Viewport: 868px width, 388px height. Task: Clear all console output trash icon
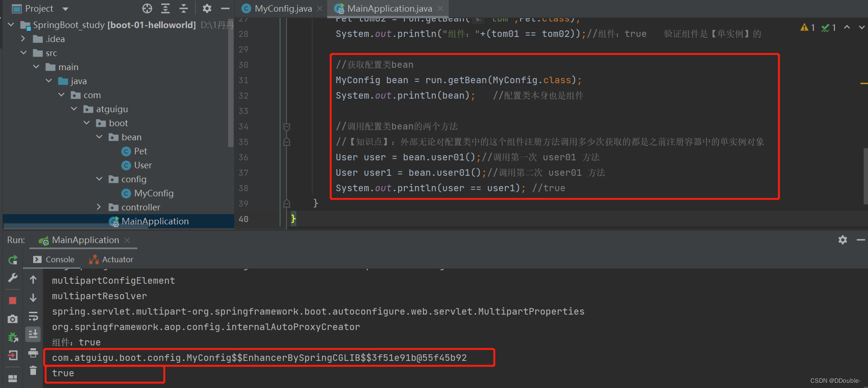pos(33,371)
